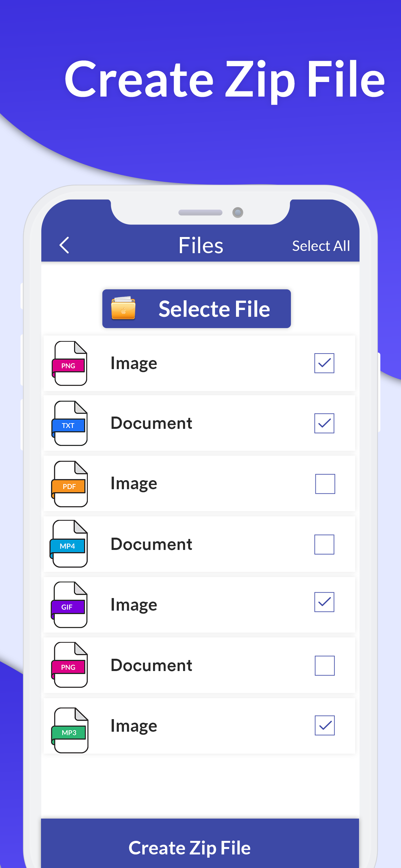Click the PNG icon next to Document

tap(69, 665)
